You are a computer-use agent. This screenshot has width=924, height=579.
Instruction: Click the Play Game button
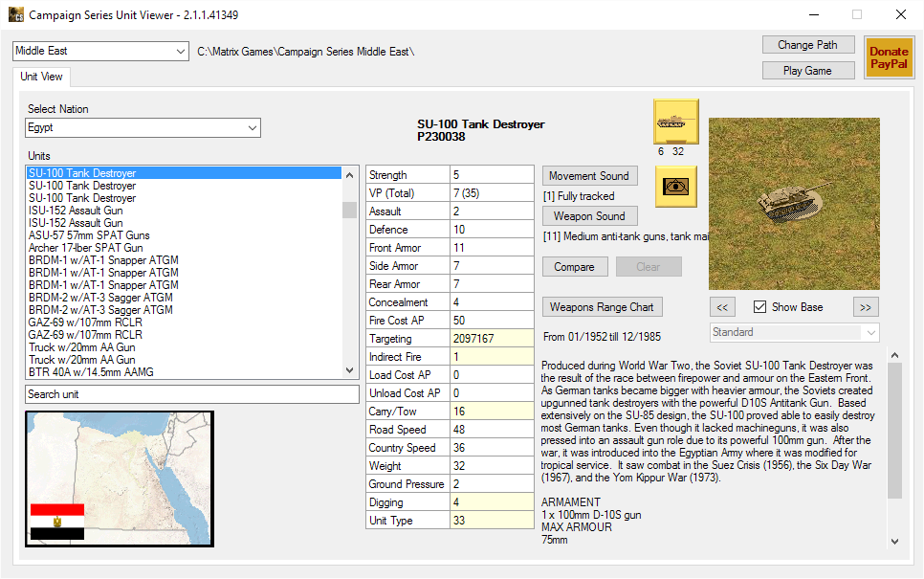coord(807,71)
